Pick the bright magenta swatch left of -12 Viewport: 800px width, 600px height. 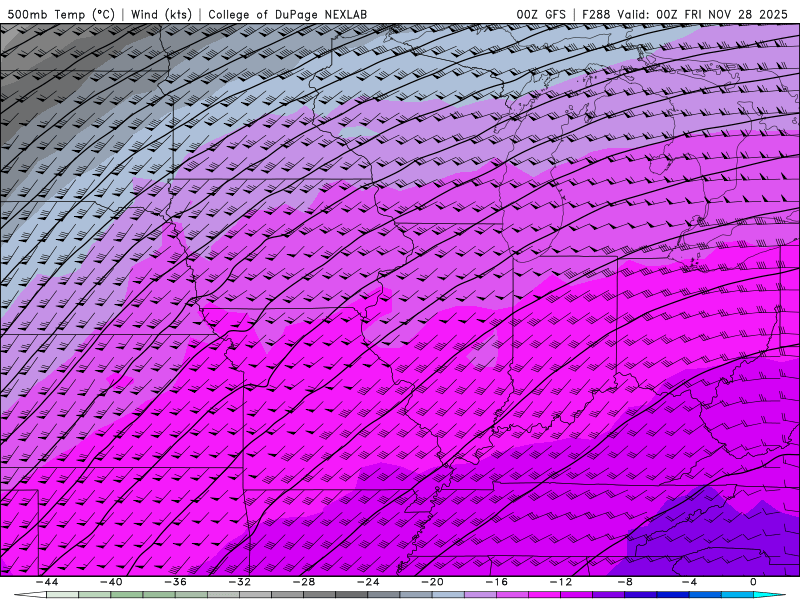pyautogui.click(x=544, y=595)
